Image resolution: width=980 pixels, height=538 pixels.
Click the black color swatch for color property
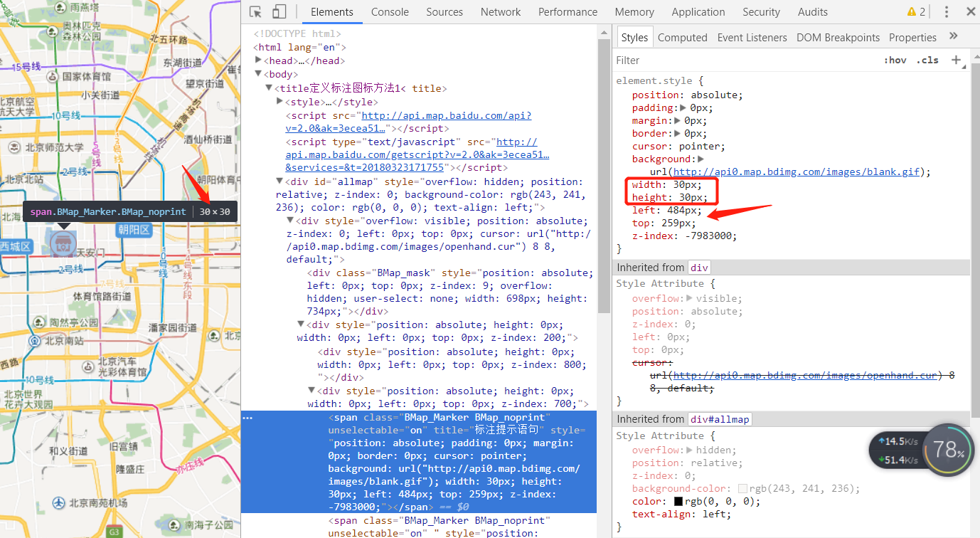coord(678,501)
